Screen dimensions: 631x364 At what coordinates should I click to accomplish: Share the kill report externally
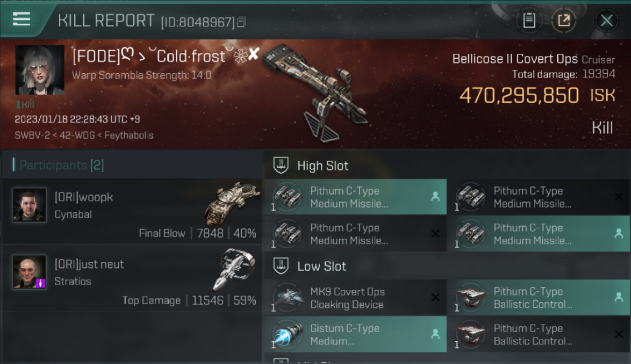[564, 20]
